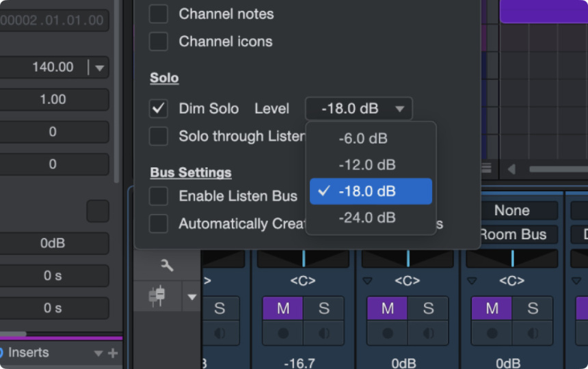Toggle Solo through Listen checkbox

(158, 136)
